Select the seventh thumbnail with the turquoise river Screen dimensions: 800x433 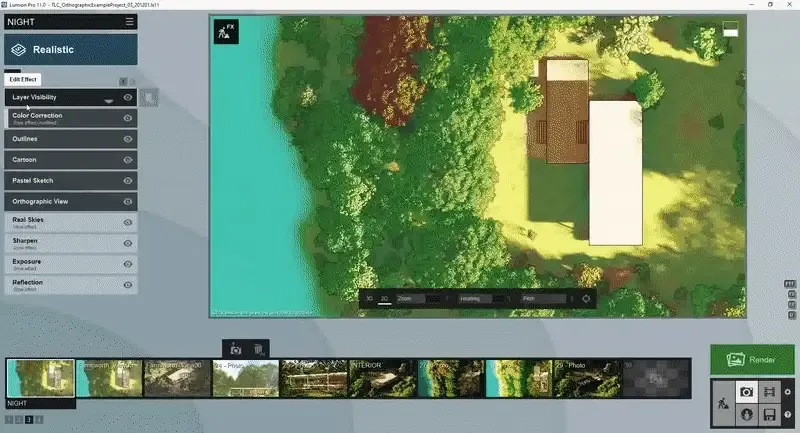point(451,378)
